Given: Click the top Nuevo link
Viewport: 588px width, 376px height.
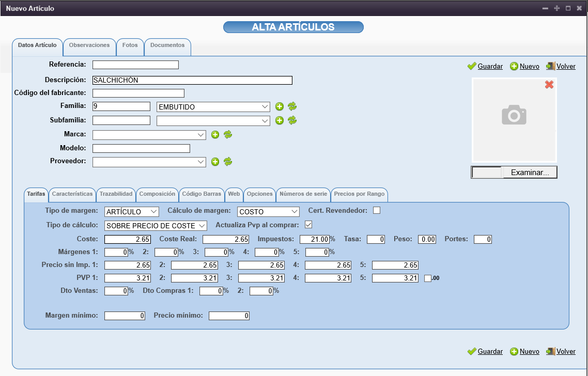Looking at the screenshot, I should point(530,66).
